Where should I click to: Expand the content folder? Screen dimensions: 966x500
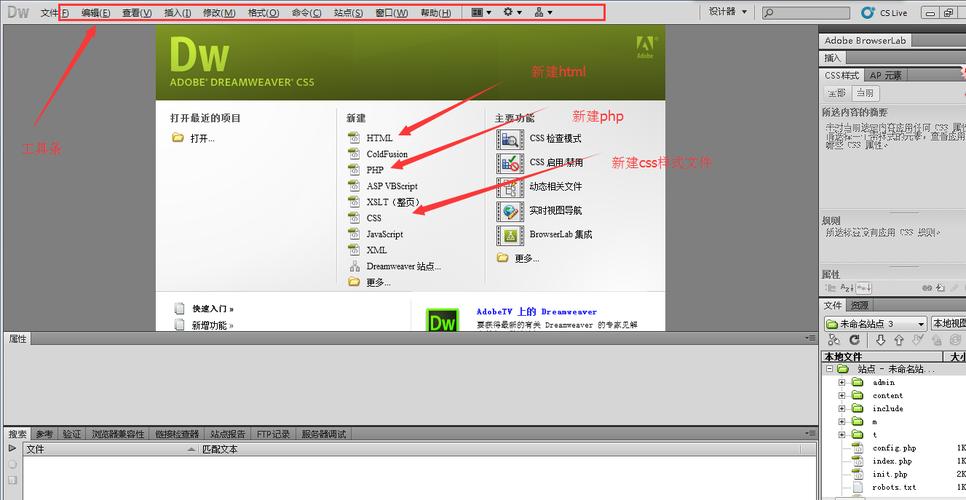842,395
